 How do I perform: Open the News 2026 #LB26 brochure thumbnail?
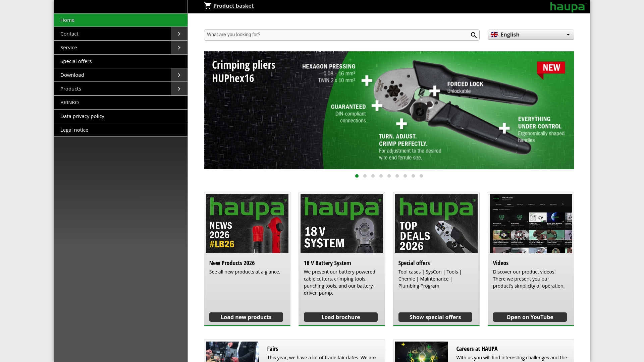point(247,223)
